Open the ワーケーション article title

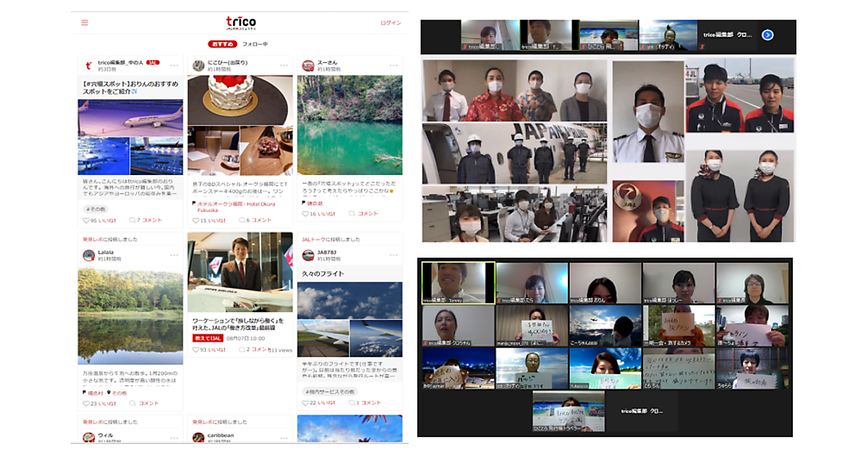pyautogui.click(x=238, y=324)
